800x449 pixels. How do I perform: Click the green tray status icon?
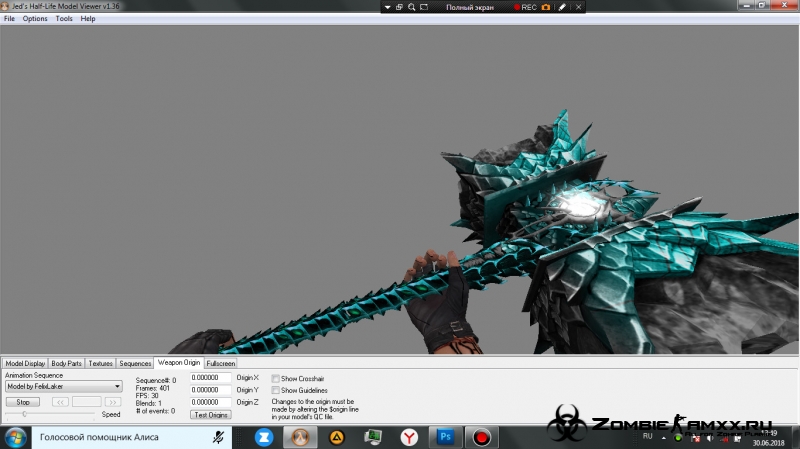678,438
